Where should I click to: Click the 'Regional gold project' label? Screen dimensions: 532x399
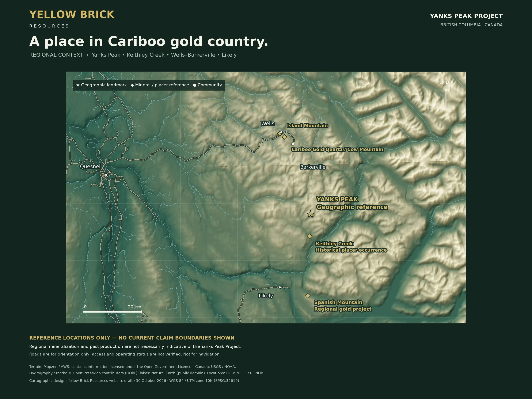click(x=343, y=309)
